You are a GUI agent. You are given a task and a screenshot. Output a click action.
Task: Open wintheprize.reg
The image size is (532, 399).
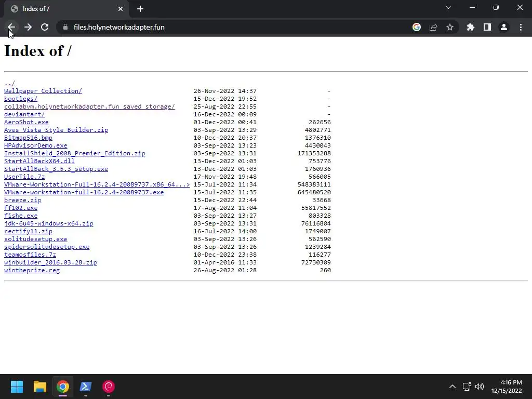point(32,270)
